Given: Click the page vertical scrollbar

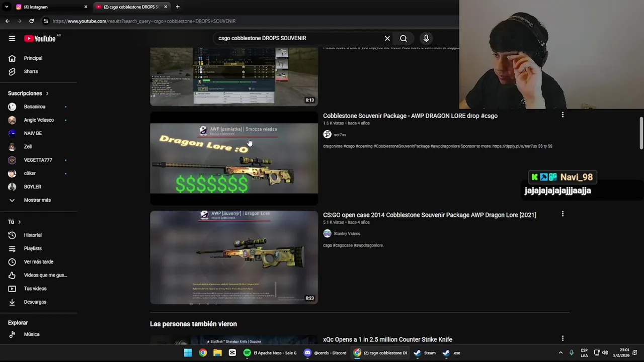Looking at the screenshot, I should point(641,133).
